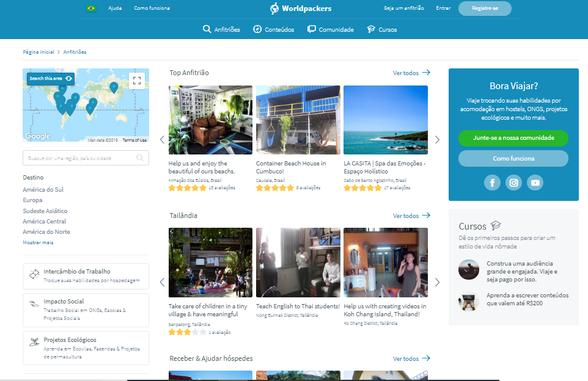
Task: Expand destinations with Mostrar mais
Action: (38, 242)
